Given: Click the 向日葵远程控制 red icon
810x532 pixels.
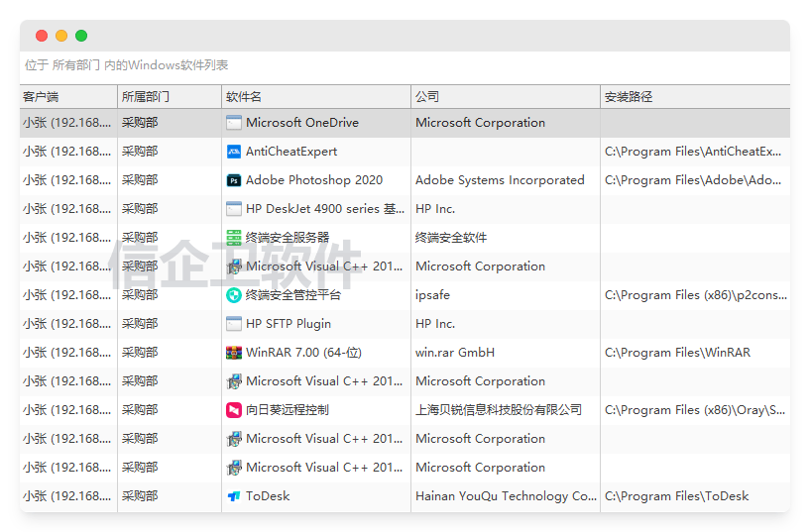Looking at the screenshot, I should tap(234, 410).
